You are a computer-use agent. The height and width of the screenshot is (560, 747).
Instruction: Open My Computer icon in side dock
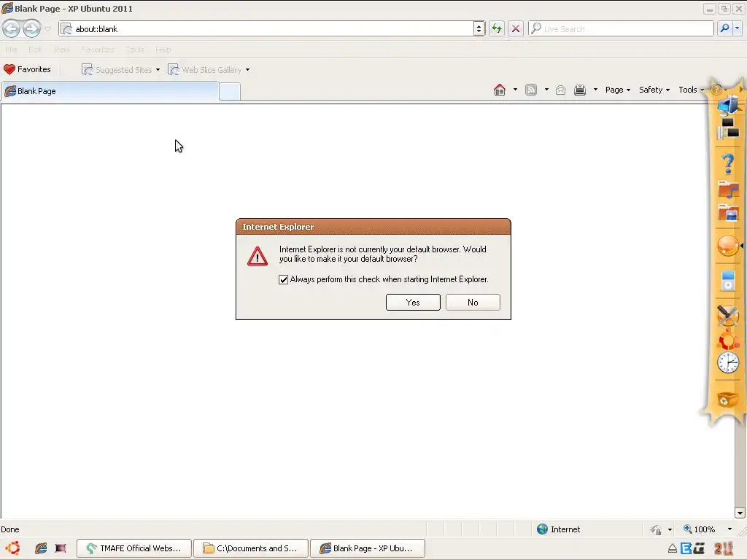point(728,105)
